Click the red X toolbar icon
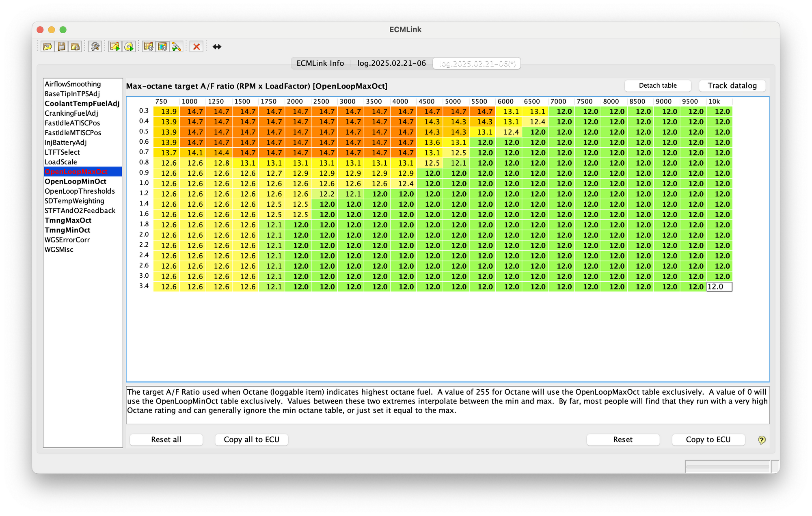This screenshot has height=516, width=812. pos(197,47)
